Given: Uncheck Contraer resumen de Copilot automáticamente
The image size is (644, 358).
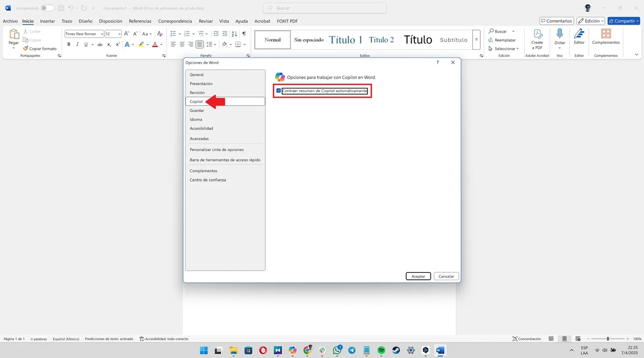Looking at the screenshot, I should (279, 91).
